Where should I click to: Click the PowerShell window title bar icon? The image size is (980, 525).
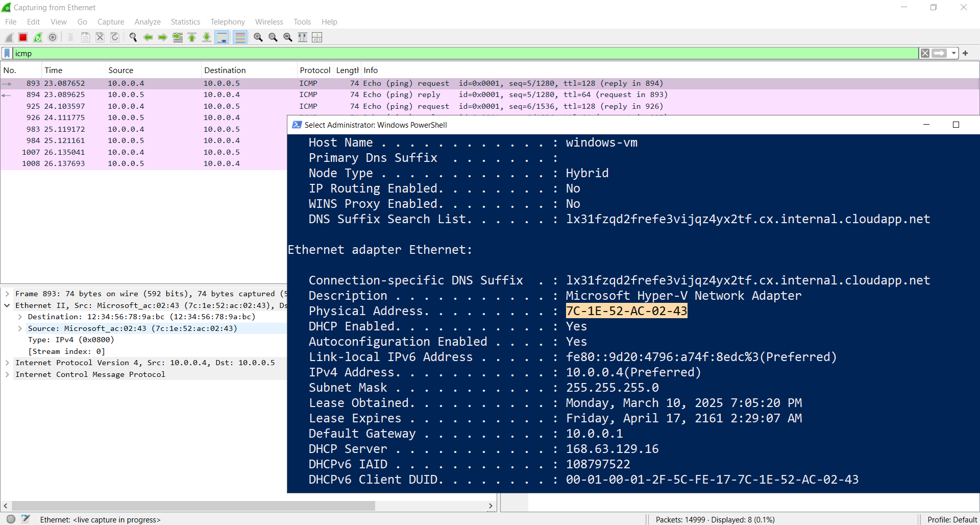click(x=297, y=125)
